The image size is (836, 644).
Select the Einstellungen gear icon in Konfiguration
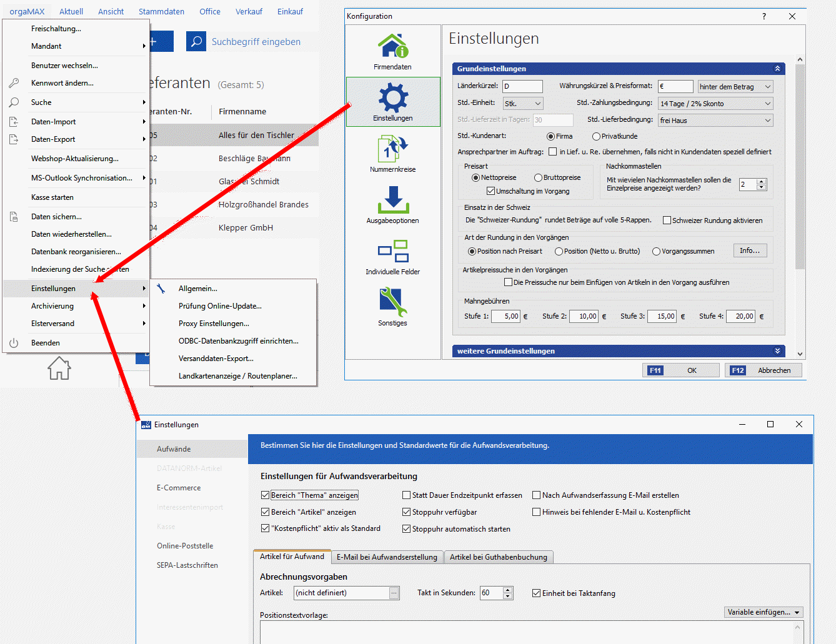coord(393,98)
